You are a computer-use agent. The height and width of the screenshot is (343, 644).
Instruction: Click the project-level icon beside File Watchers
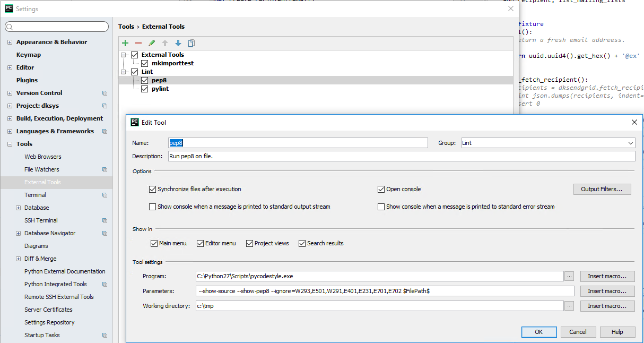[x=105, y=169]
